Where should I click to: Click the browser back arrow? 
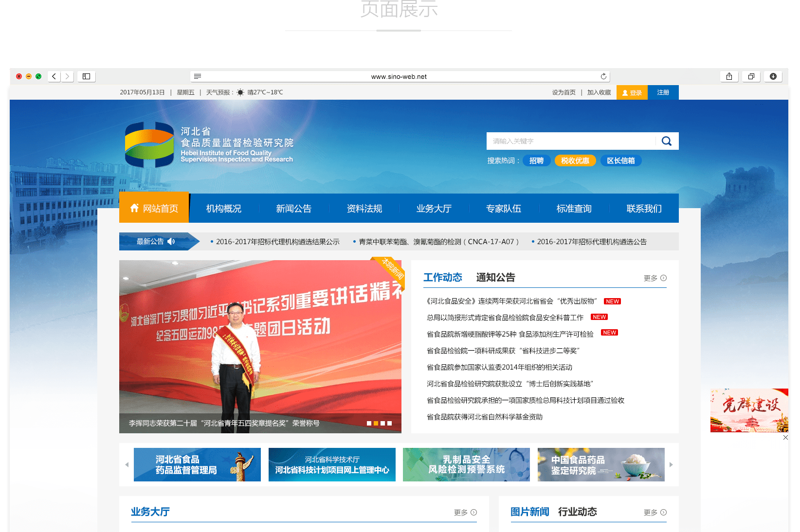pos(54,76)
